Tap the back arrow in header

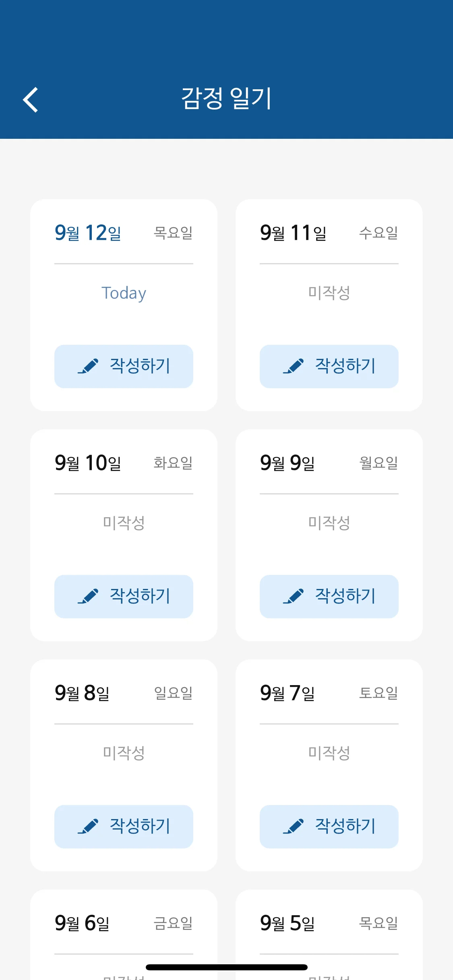coord(30,99)
